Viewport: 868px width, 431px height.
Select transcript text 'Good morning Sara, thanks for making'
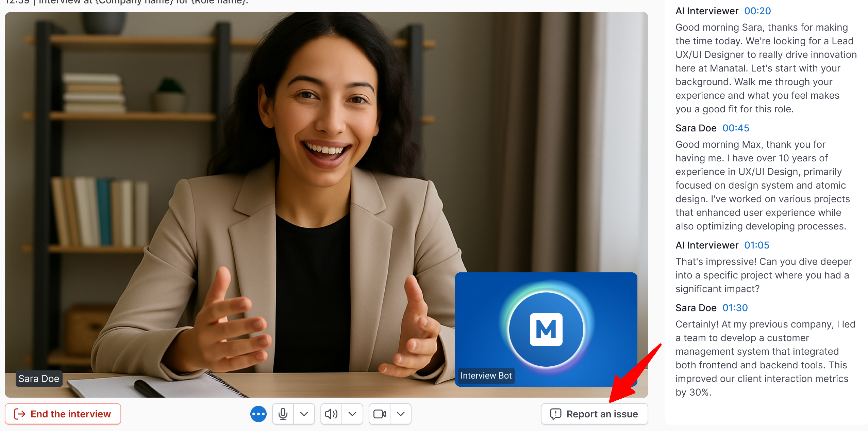coord(762,27)
